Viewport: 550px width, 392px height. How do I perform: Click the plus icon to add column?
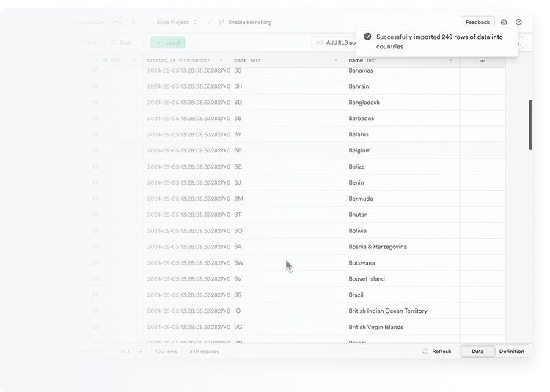click(482, 60)
